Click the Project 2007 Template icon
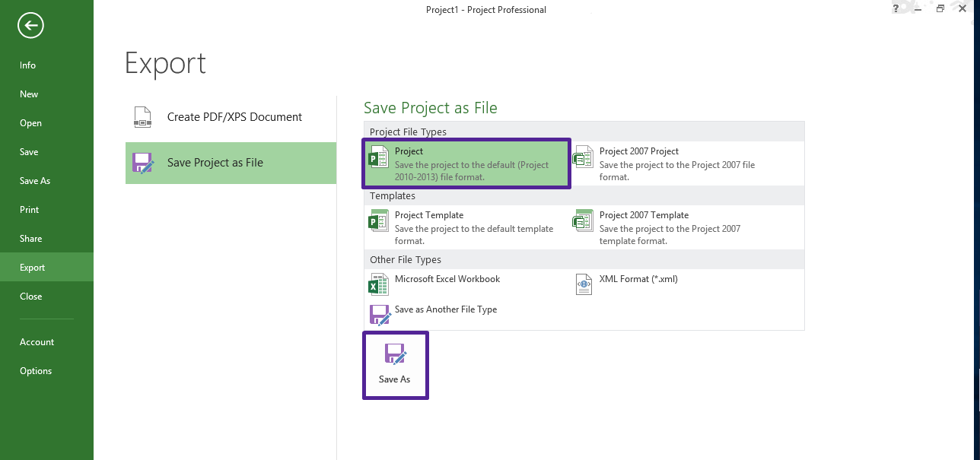 point(583,221)
